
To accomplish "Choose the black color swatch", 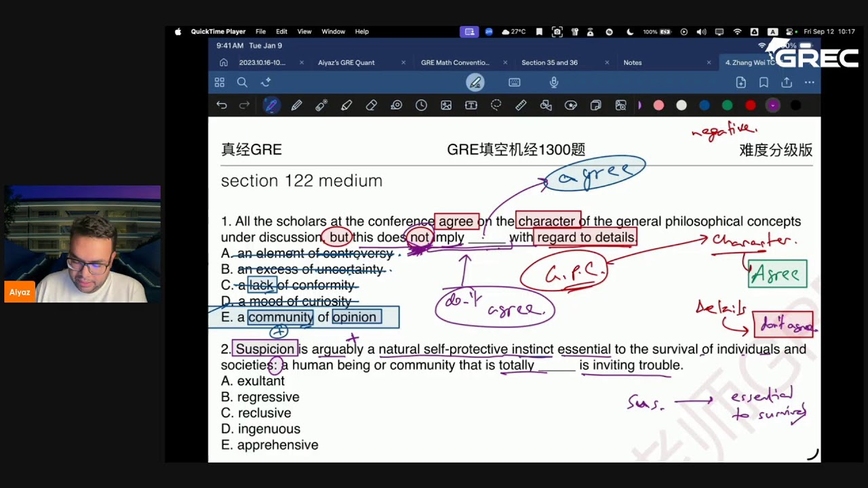I will point(796,105).
